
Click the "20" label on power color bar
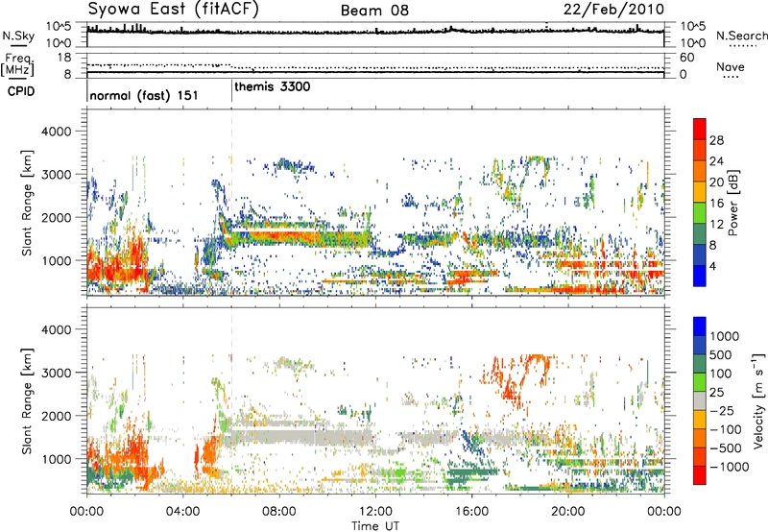pos(716,182)
